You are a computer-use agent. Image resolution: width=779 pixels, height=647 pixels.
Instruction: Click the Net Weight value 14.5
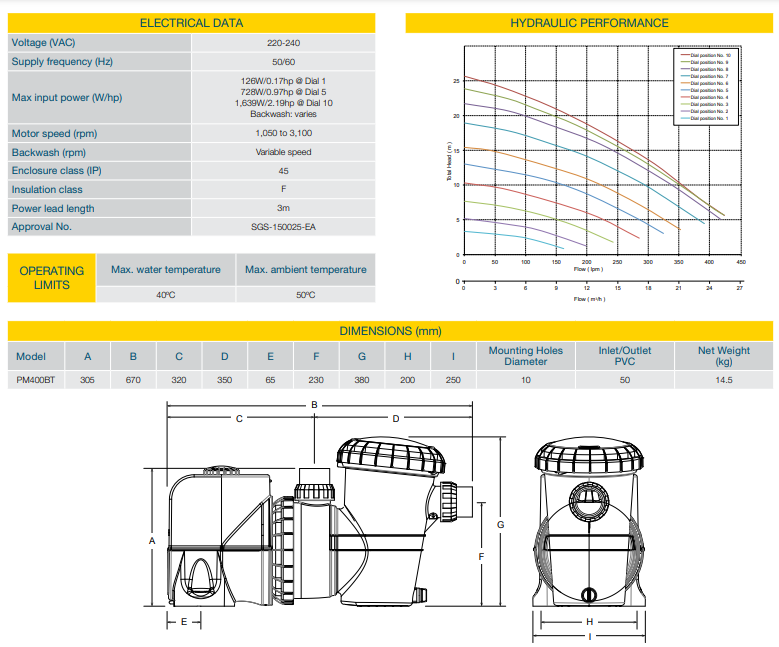coord(724,380)
